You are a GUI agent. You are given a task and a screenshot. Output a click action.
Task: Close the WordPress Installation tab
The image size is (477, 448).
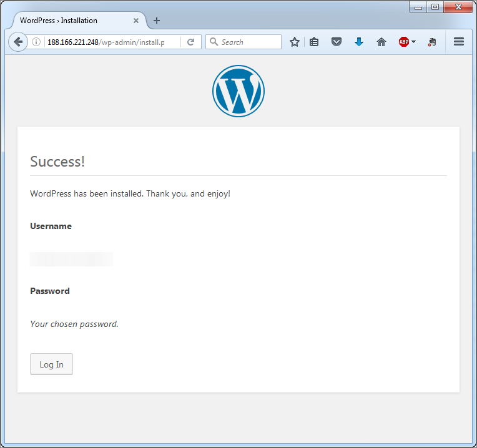136,21
